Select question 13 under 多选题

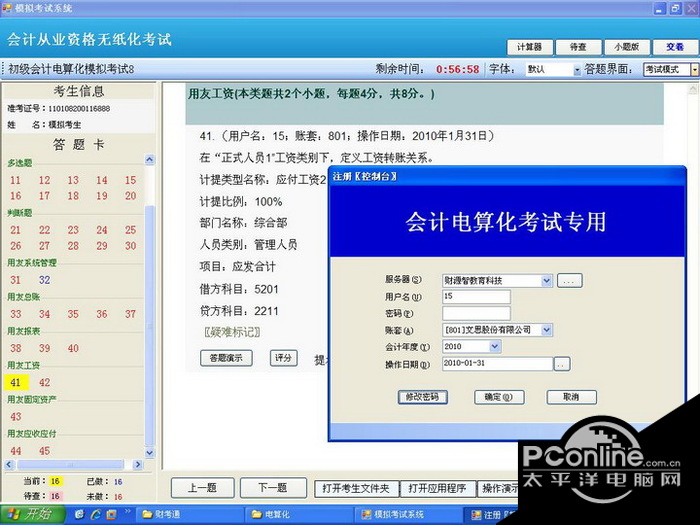click(x=73, y=180)
